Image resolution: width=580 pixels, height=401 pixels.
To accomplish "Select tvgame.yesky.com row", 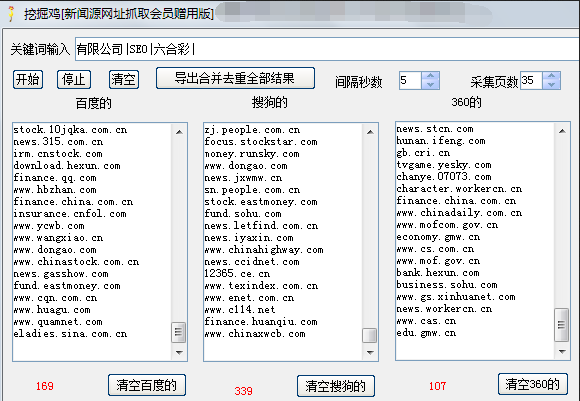I will tap(444, 165).
